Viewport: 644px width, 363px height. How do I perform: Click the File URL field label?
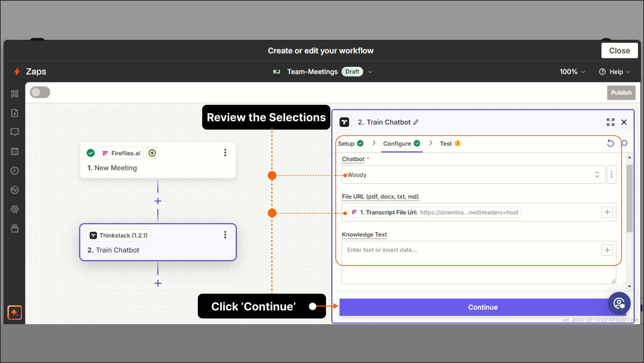pos(380,197)
